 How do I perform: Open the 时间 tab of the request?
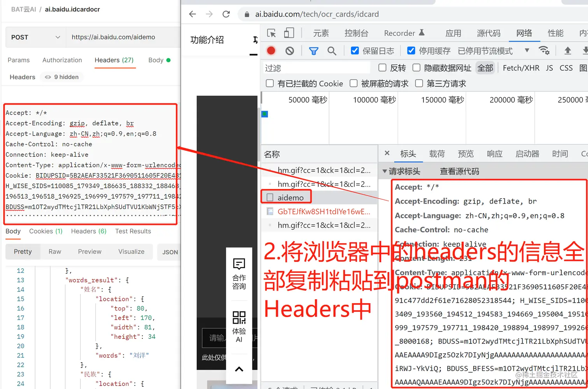[x=560, y=154]
